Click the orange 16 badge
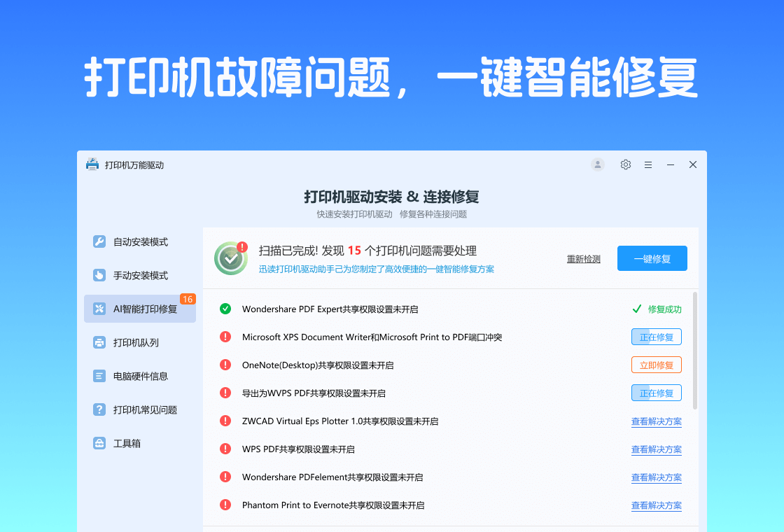Viewport: 784px width, 532px height. 188,299
